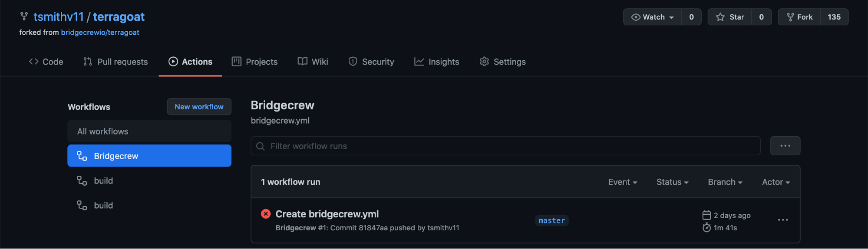The image size is (868, 249).
Task: Open the Status filter dropdown
Action: pos(672,182)
